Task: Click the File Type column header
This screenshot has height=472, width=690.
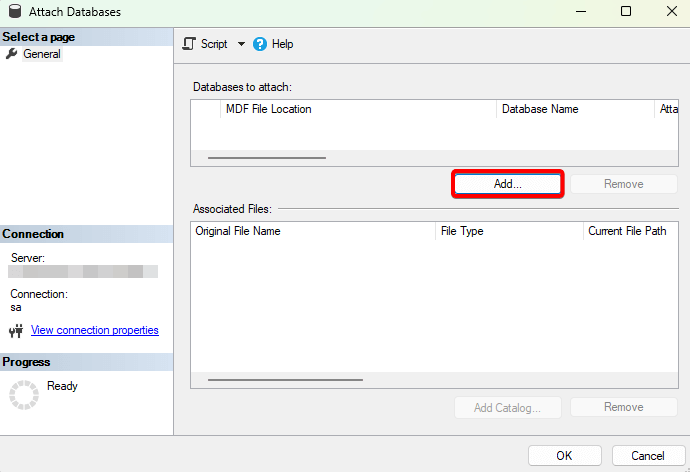Action: click(x=509, y=231)
